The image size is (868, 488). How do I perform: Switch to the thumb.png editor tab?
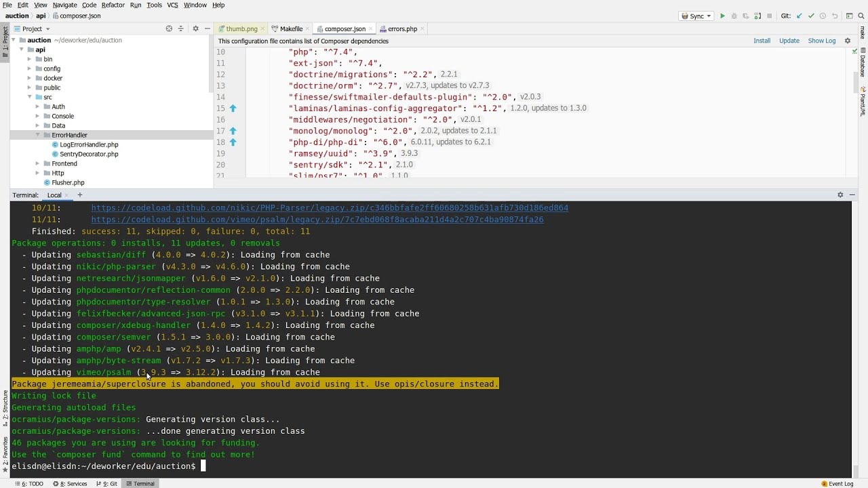click(241, 29)
